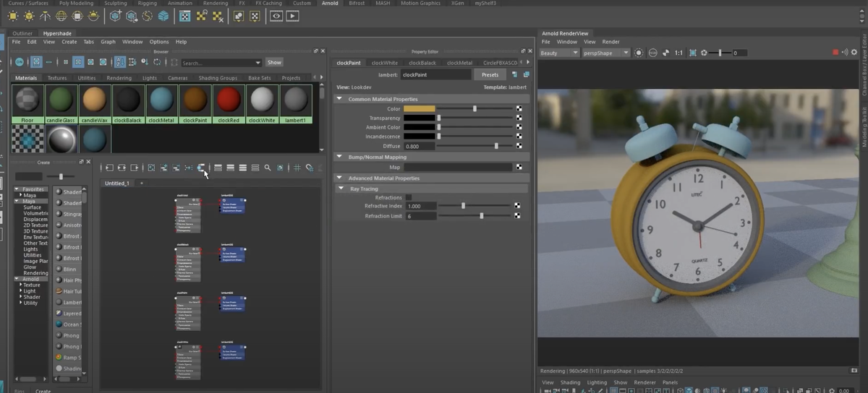Click the red stop render button

point(835,53)
